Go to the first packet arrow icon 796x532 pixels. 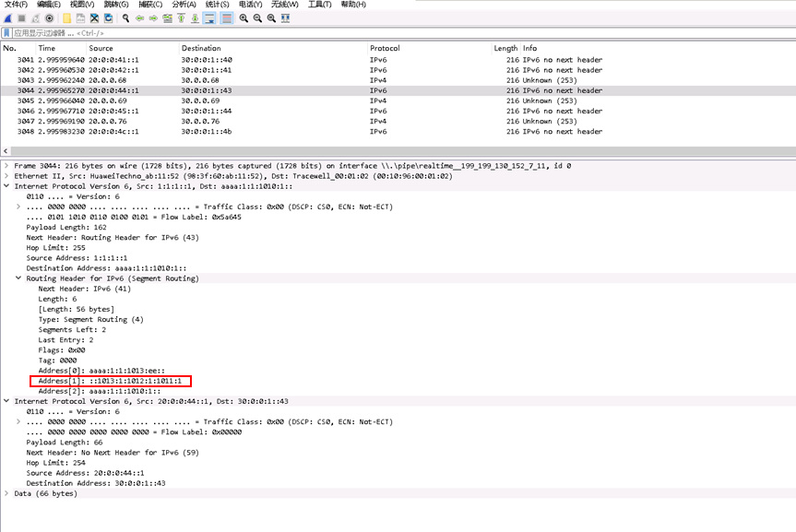181,18
